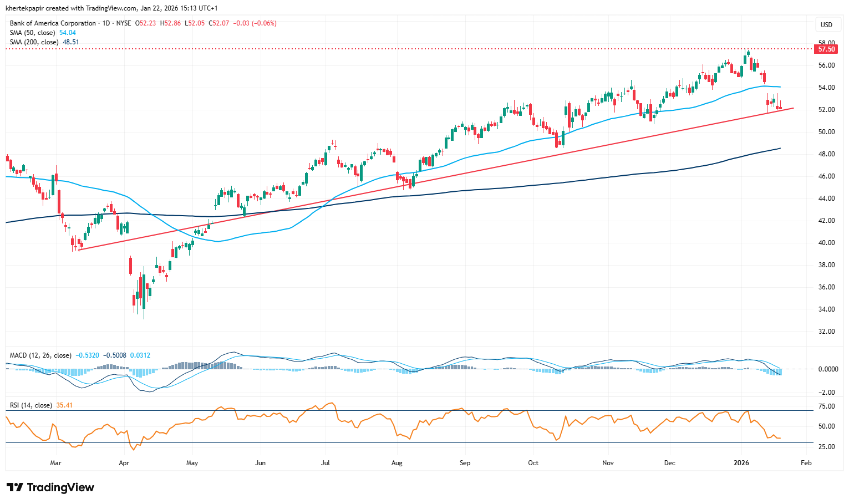
Task: Click the 50.00 level on RSI scale
Action: pyautogui.click(x=826, y=426)
